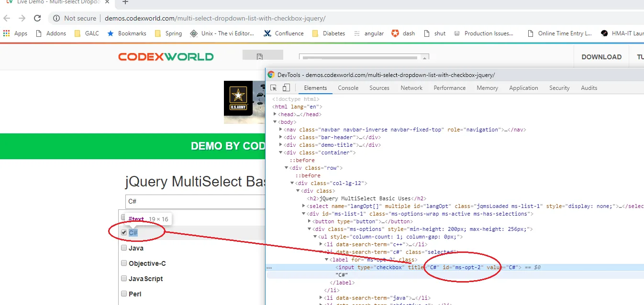Screen dimensions: 644x305
Task: Open the Bookmarks star shortcut
Action: (x=127, y=33)
